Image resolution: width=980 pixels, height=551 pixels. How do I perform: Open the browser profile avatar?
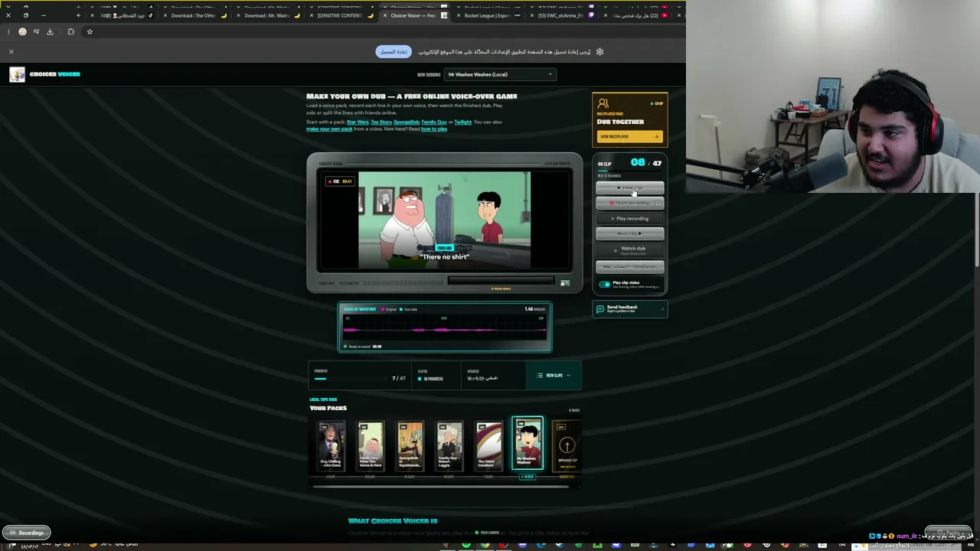22,31
